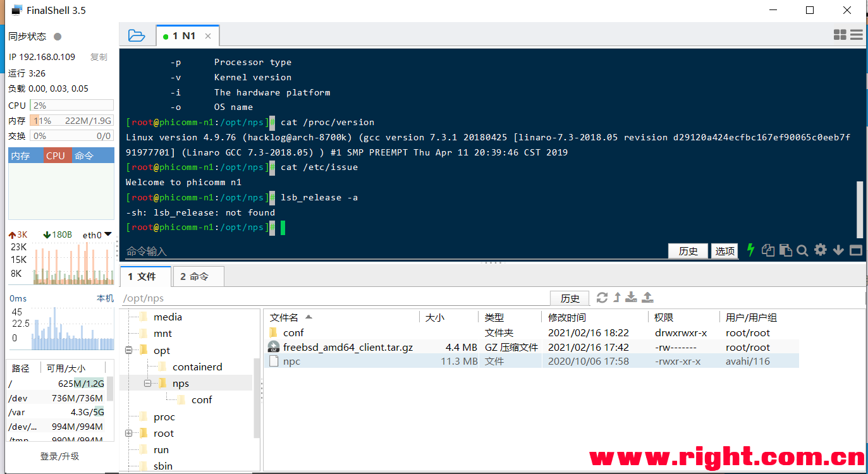Select the 命令 monitor tab
868x474 pixels.
(93, 155)
